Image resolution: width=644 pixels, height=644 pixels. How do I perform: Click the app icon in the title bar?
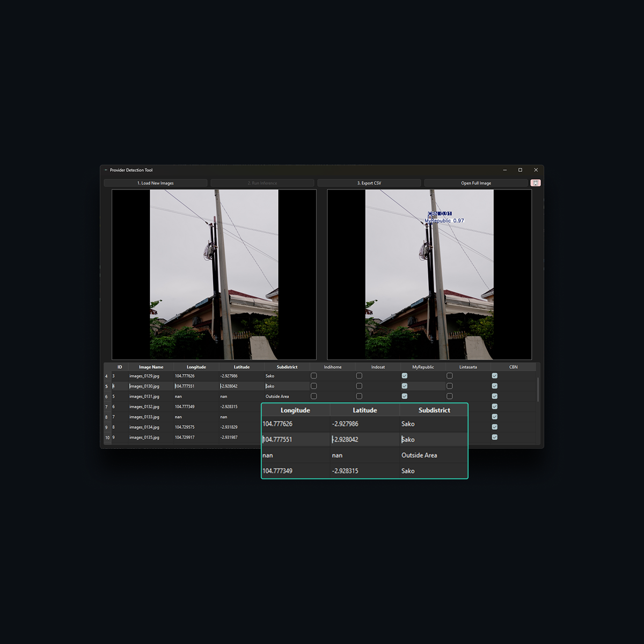106,170
